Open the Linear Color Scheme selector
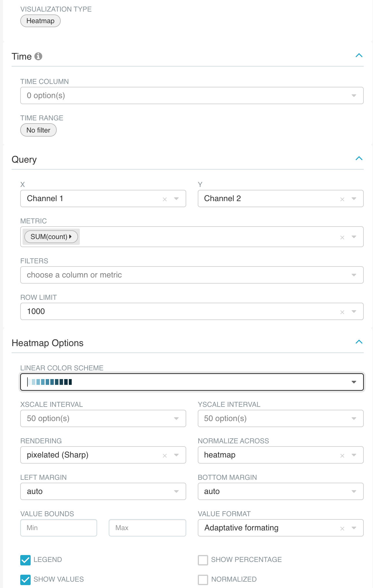Image resolution: width=373 pixels, height=588 pixels. click(x=192, y=382)
